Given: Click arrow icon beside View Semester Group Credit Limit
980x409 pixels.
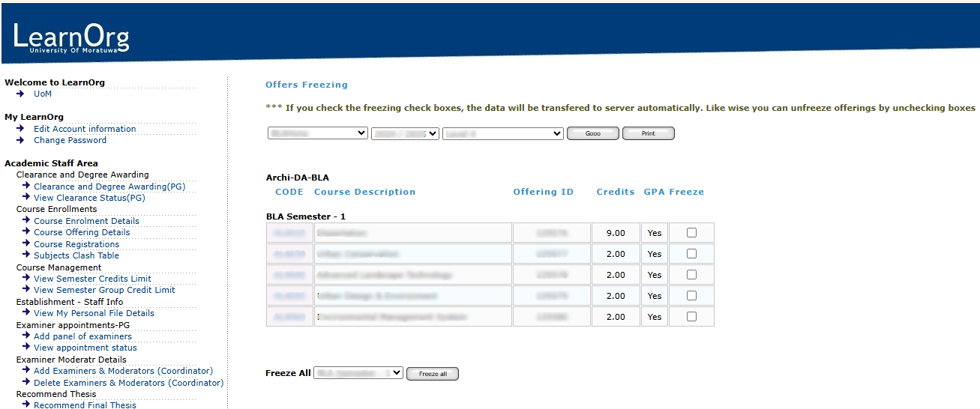Looking at the screenshot, I should tap(26, 289).
